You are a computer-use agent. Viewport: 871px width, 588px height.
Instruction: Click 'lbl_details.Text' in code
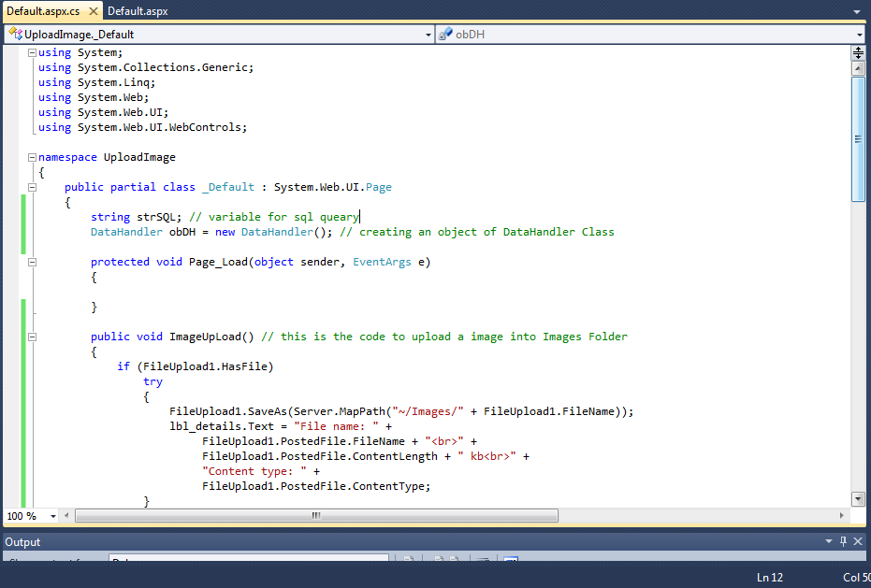pos(222,426)
